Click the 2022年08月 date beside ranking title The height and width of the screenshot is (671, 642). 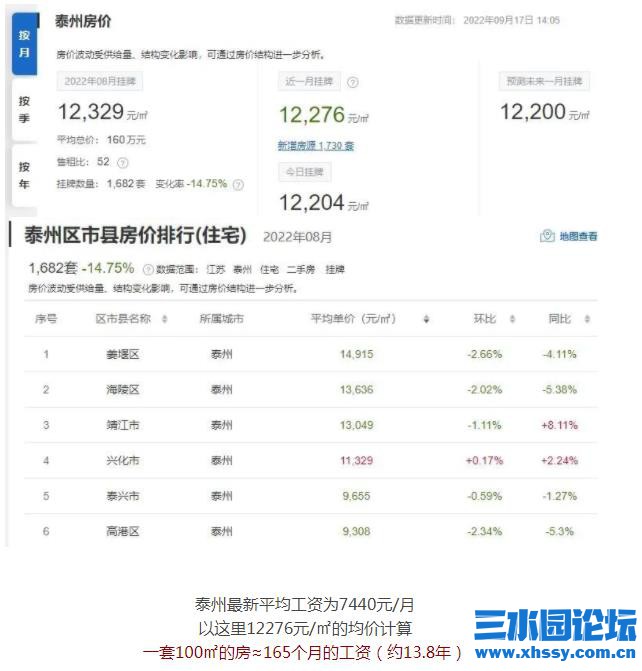click(297, 237)
